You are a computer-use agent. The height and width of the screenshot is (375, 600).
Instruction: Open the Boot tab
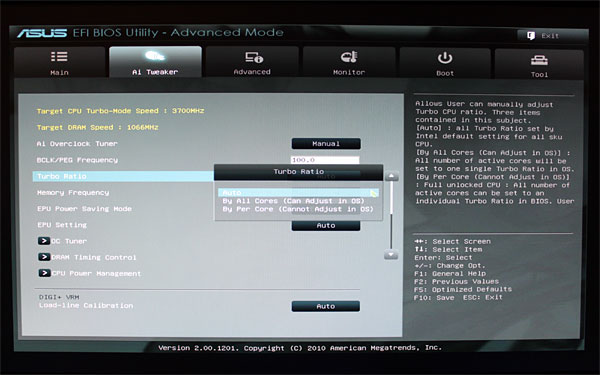[445, 63]
